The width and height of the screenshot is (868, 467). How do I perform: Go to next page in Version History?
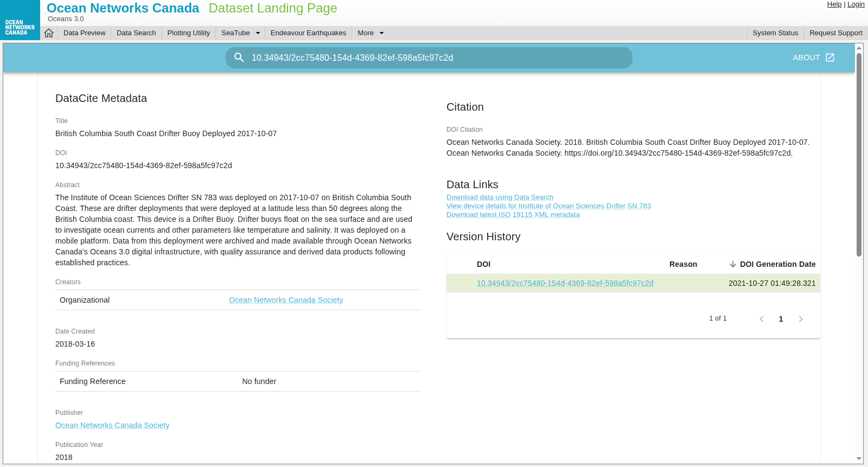[x=801, y=319]
